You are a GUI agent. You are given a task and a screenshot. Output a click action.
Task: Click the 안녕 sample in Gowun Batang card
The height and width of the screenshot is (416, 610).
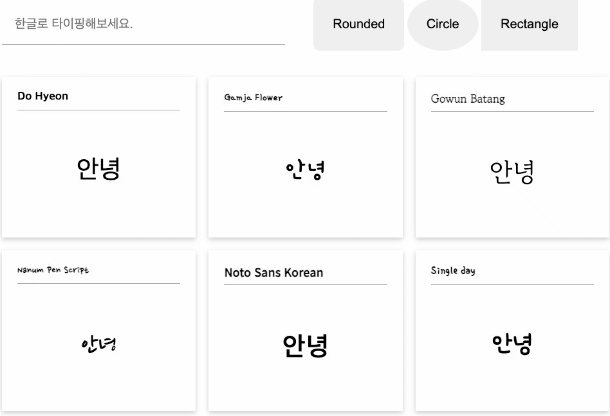512,172
